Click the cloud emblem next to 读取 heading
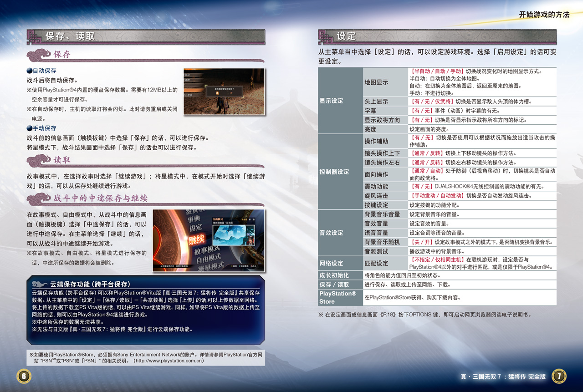The height and width of the screenshot is (392, 583). tap(39, 160)
